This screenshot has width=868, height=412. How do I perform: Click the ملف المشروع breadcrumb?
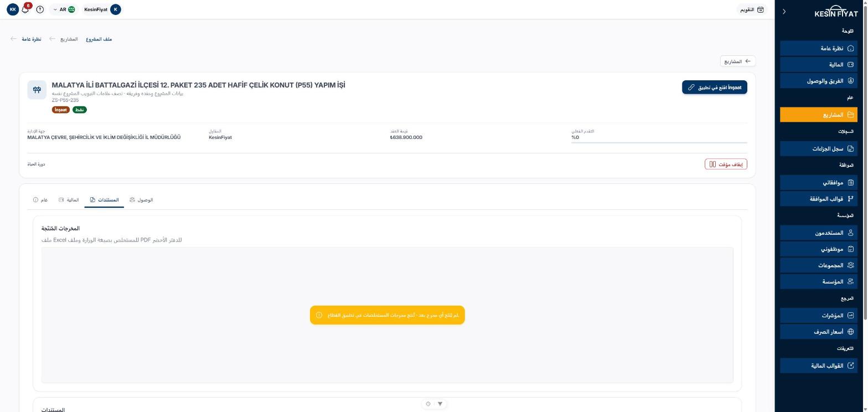click(99, 39)
